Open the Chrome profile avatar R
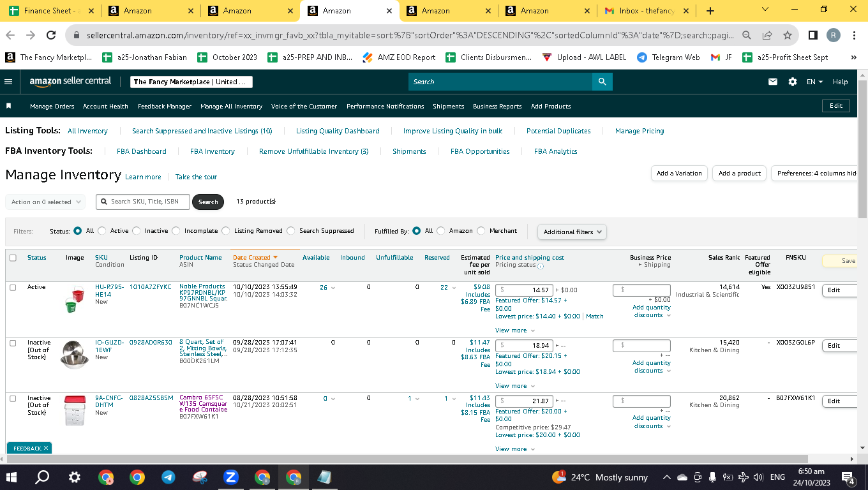The width and height of the screenshot is (868, 490). coord(834,35)
